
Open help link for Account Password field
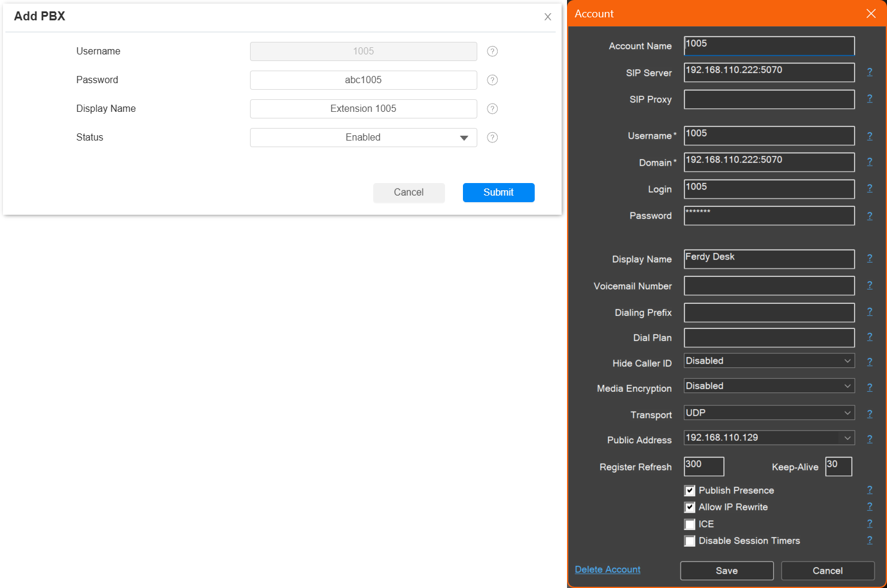tap(870, 216)
